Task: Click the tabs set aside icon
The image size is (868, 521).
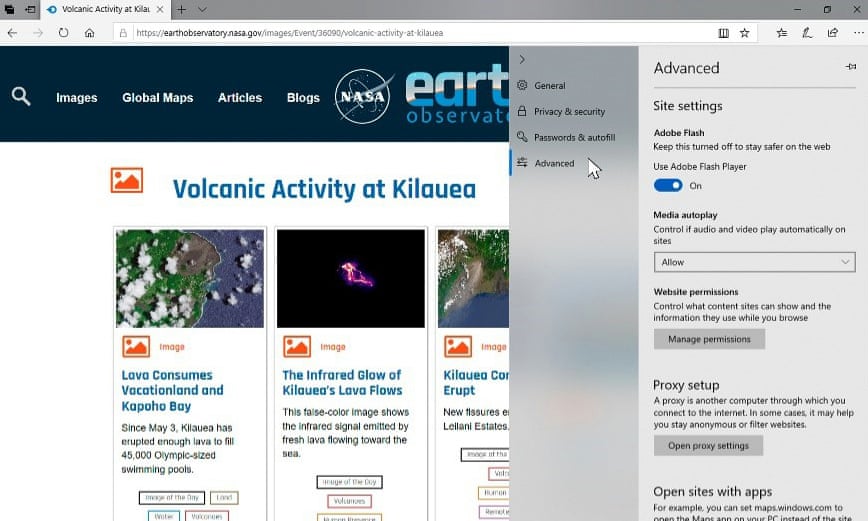Action: click(x=9, y=9)
